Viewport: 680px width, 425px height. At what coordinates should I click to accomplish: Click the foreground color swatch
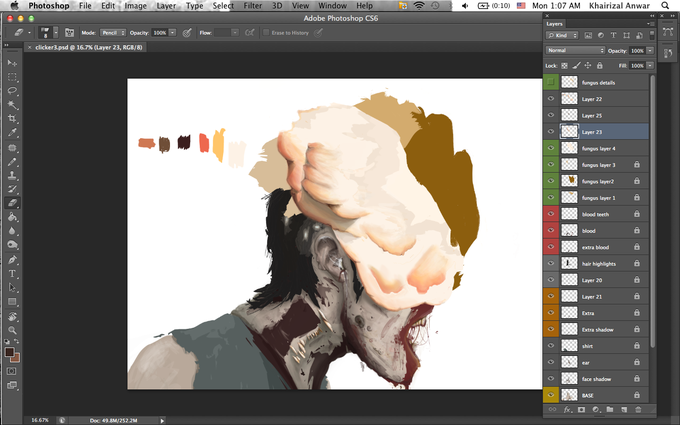pos(9,352)
